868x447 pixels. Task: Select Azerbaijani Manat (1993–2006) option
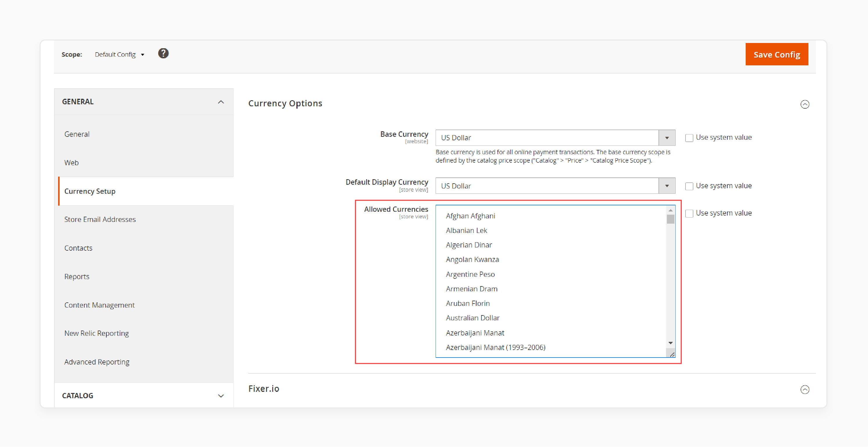tap(495, 347)
